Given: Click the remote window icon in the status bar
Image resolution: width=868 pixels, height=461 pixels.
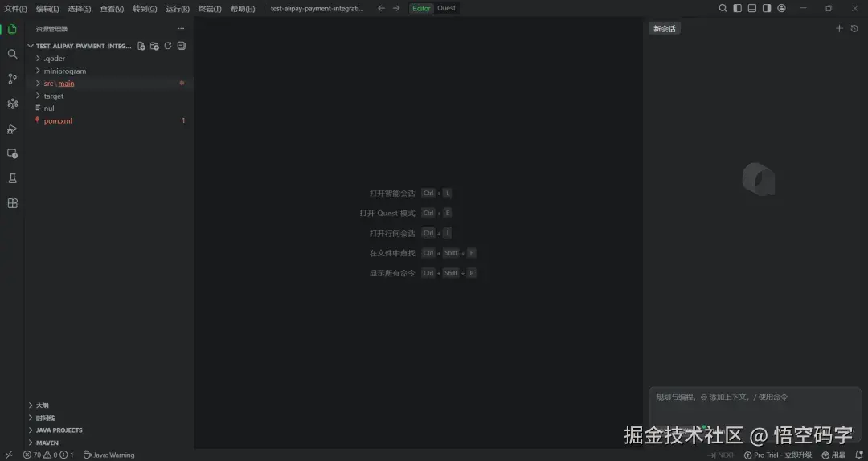Looking at the screenshot, I should [9, 455].
